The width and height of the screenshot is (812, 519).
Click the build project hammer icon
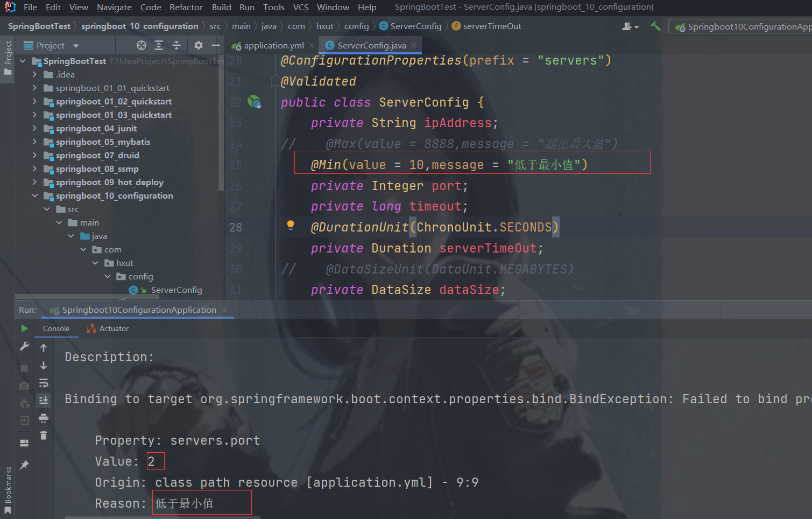(655, 26)
